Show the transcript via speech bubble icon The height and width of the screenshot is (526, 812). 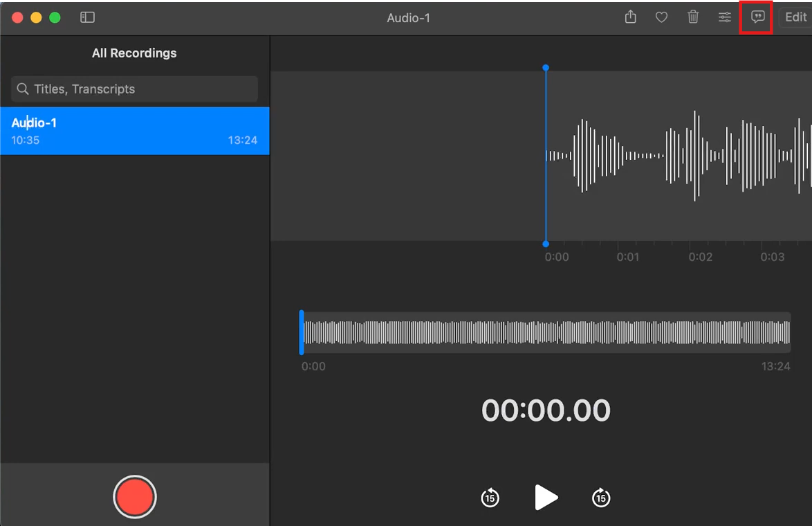(x=757, y=17)
